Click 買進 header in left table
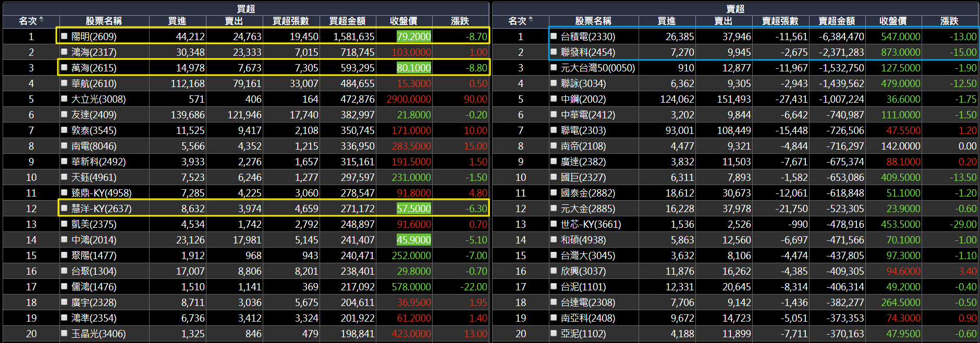The width and height of the screenshot is (980, 343). pos(177,21)
